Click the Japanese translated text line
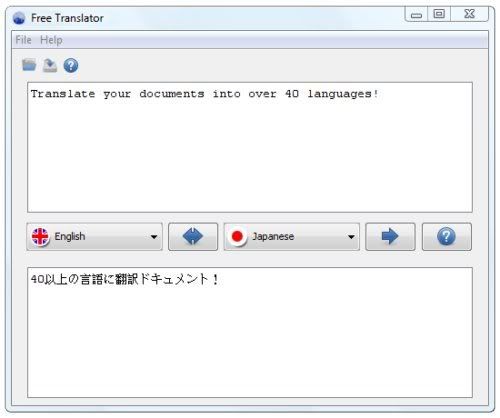500x418 pixels. coord(124,279)
